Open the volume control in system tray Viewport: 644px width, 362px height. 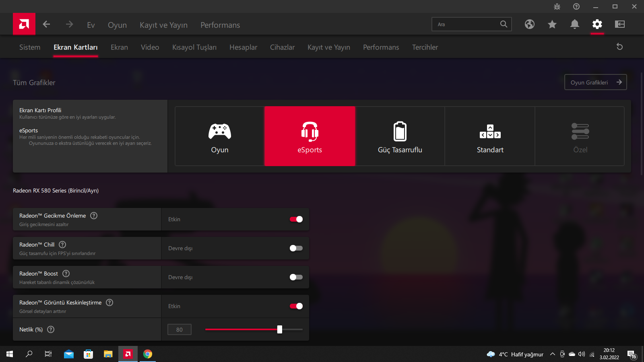pos(582,354)
